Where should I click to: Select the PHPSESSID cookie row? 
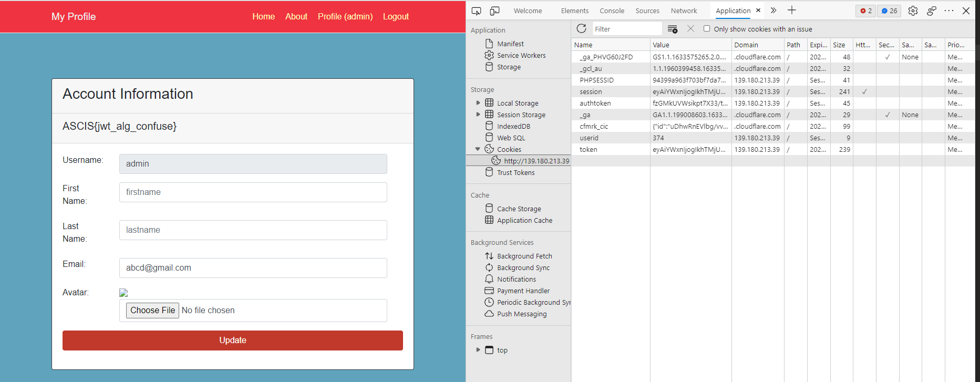[773, 80]
